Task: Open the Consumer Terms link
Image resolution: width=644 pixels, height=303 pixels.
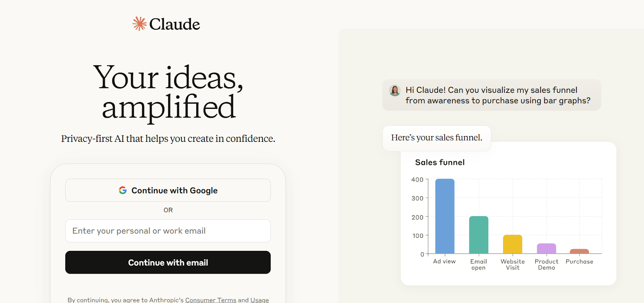Action: point(211,300)
